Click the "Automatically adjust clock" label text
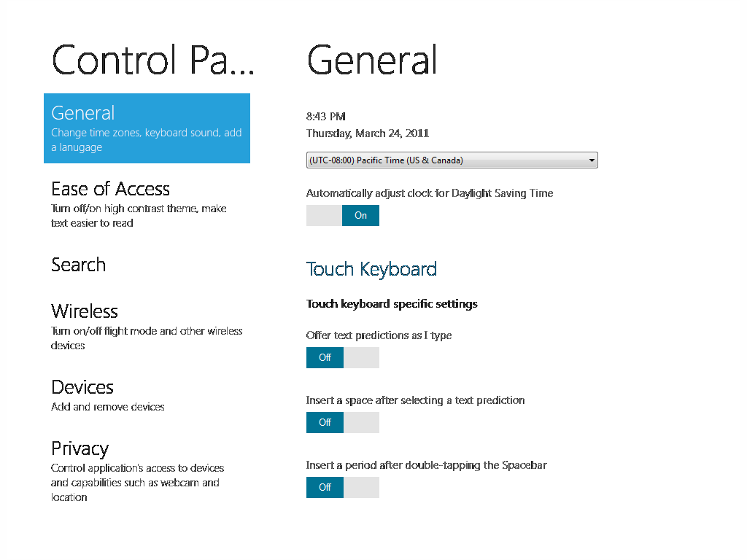Viewport: 747px width, 560px height. click(430, 193)
